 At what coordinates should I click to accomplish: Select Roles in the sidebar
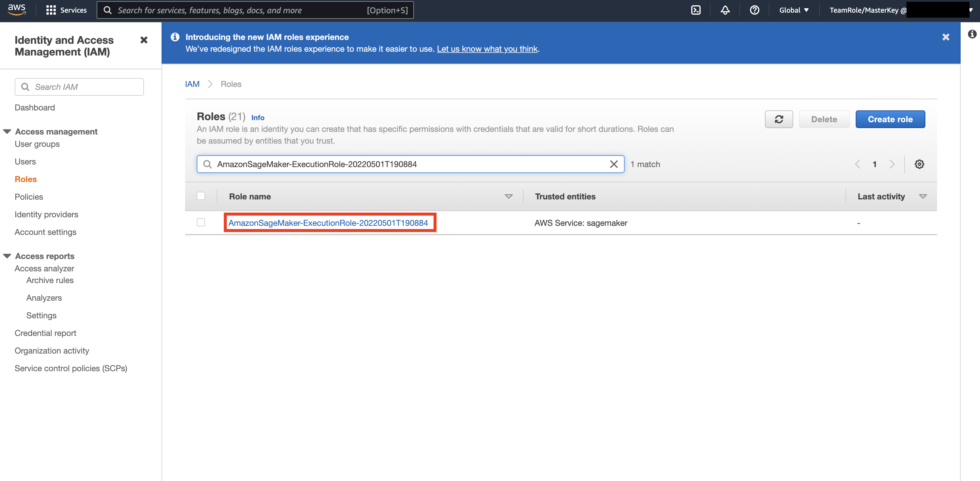coord(26,179)
